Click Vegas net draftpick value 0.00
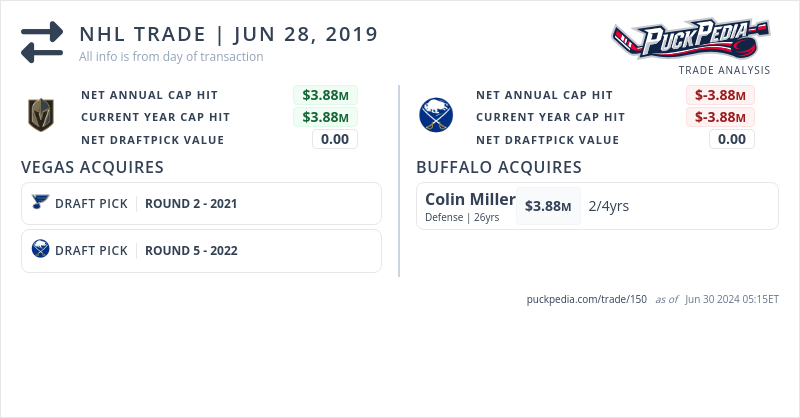The width and height of the screenshot is (800, 418). click(335, 139)
